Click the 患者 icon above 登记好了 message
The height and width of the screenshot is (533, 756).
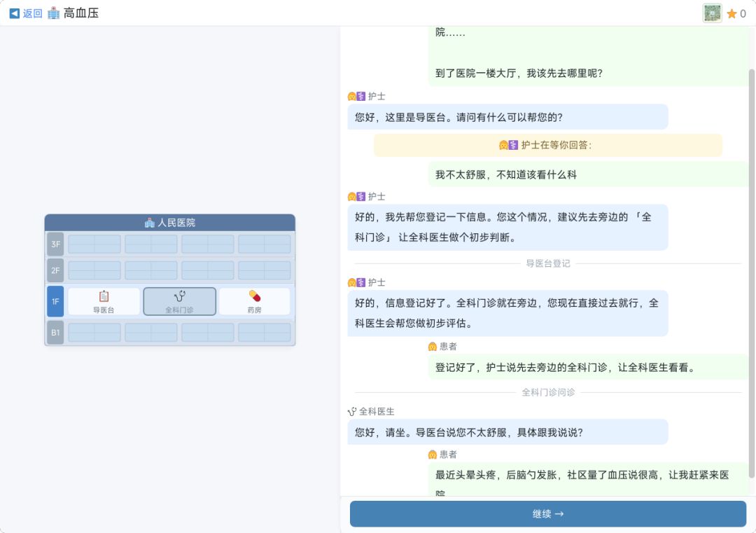click(x=433, y=346)
